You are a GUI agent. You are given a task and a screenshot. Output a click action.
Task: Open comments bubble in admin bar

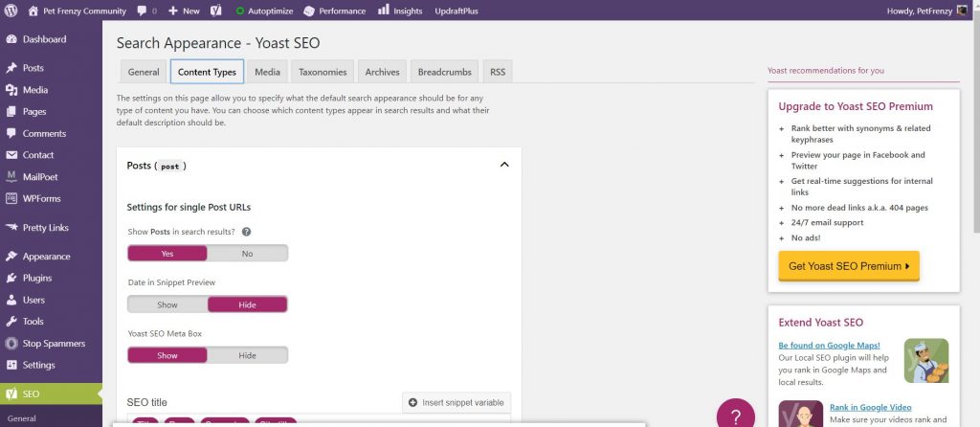[x=143, y=11]
